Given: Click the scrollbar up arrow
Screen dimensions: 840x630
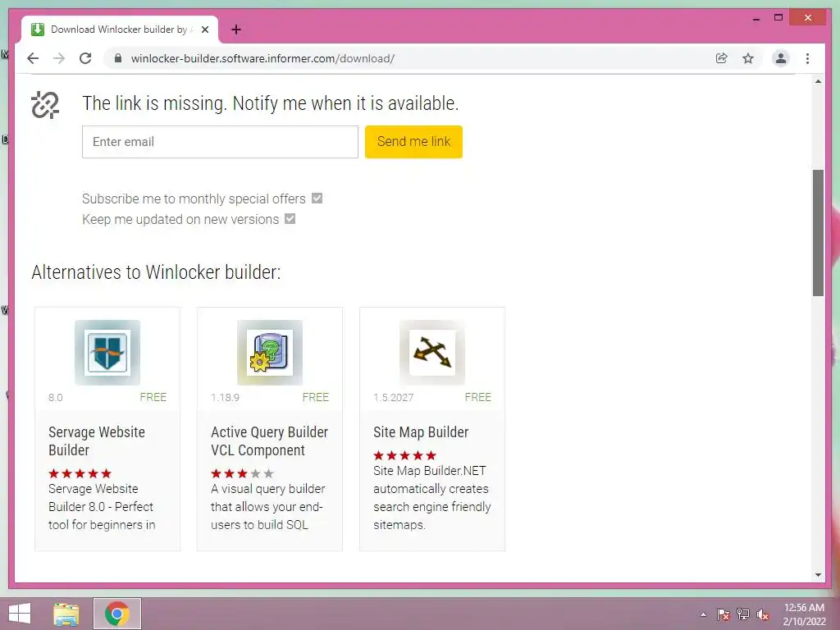Looking at the screenshot, I should (x=818, y=81).
